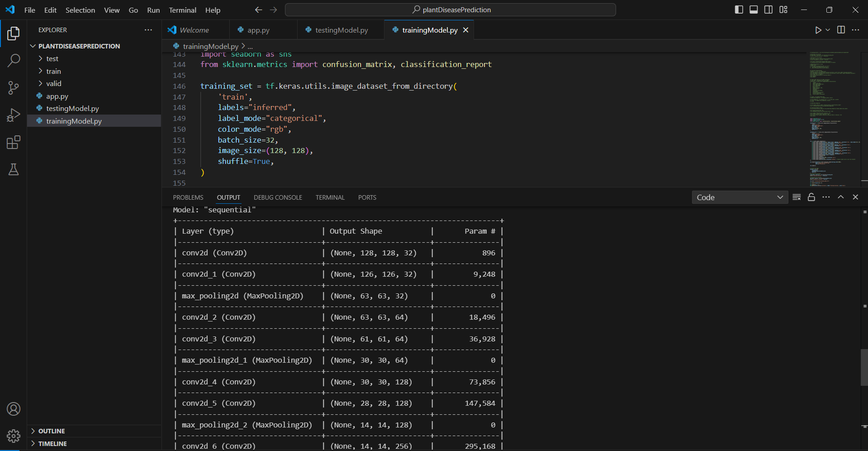Viewport: 868px width, 451px height.
Task: Open app.py from the explorer
Action: click(x=57, y=96)
